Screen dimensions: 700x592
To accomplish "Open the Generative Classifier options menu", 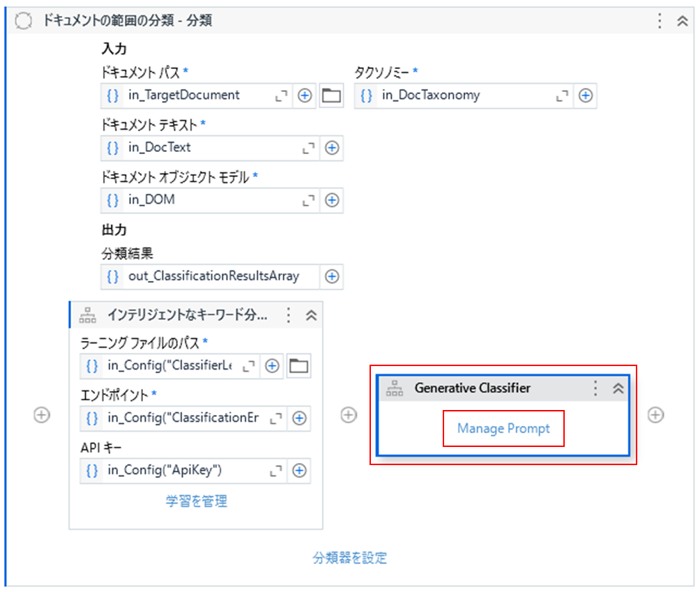I will 595,388.
